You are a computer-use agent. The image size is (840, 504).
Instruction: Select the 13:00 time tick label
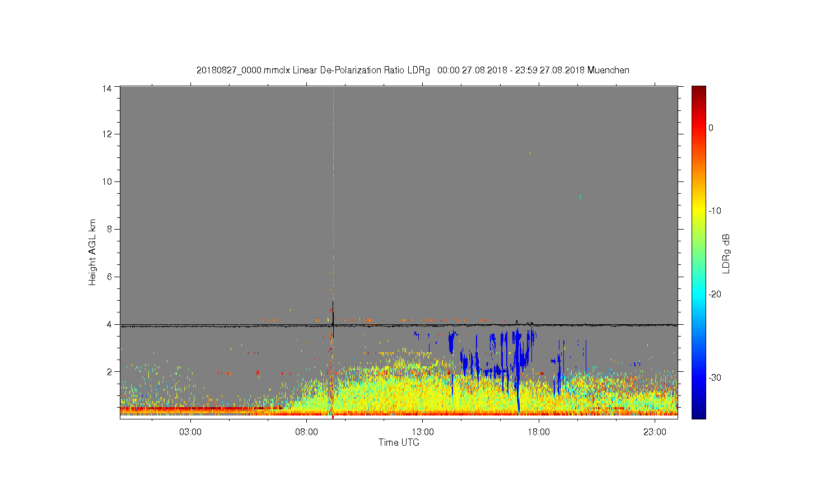point(423,432)
